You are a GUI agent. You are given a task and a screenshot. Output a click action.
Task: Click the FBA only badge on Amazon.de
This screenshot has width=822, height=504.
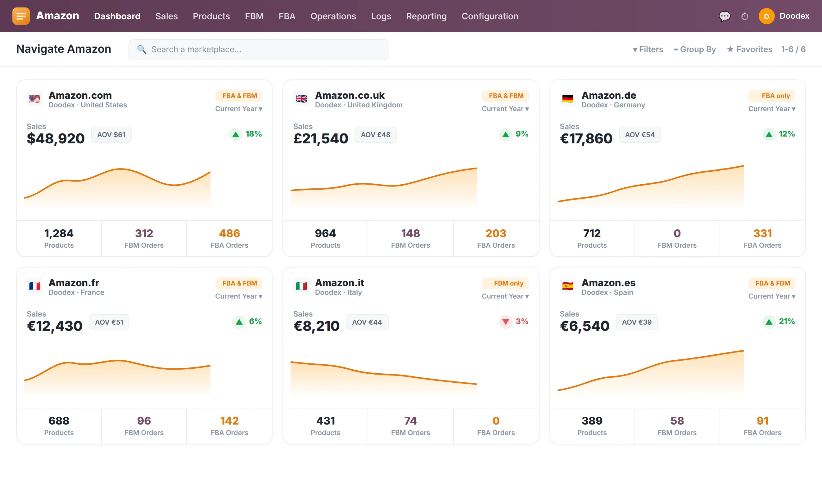(x=772, y=96)
